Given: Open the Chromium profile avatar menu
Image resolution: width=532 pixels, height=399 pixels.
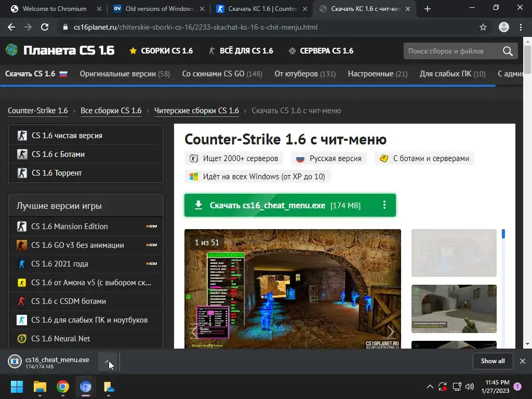Looking at the screenshot, I should pyautogui.click(x=503, y=27).
